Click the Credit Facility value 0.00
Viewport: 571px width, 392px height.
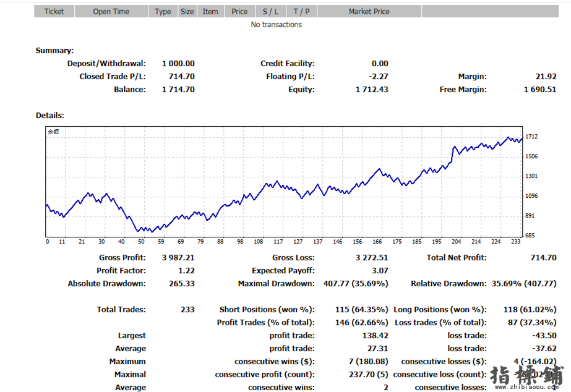[380, 63]
